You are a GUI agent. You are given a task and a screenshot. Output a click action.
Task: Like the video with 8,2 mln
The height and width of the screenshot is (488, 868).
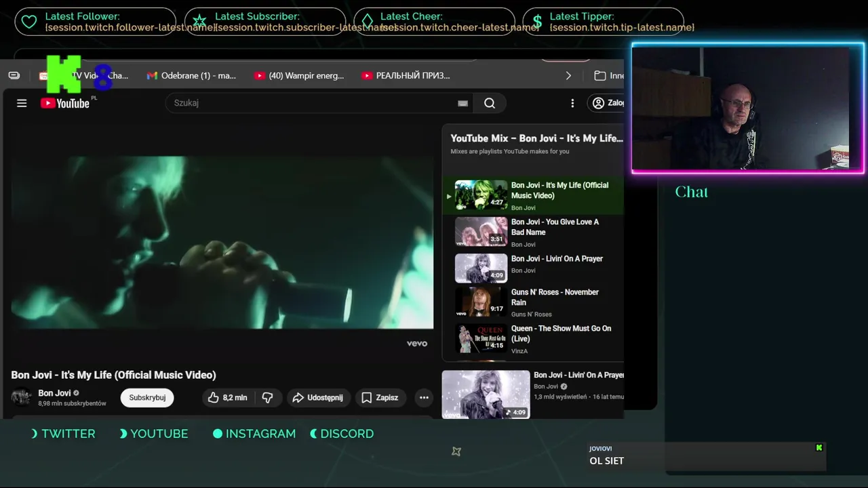pyautogui.click(x=228, y=398)
